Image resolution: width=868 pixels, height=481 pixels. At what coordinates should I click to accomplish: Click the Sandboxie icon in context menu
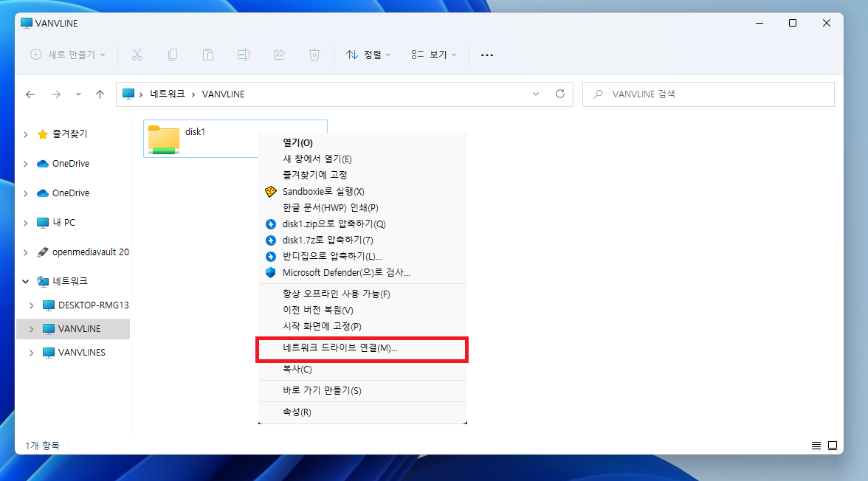(x=271, y=192)
